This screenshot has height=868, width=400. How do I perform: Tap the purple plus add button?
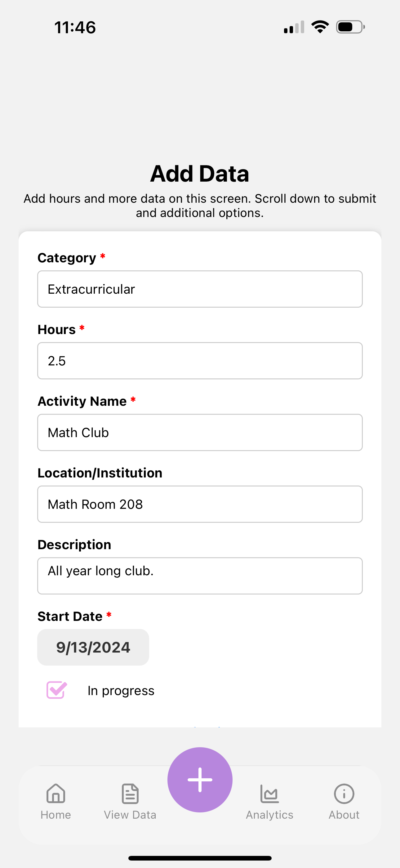pos(200,780)
